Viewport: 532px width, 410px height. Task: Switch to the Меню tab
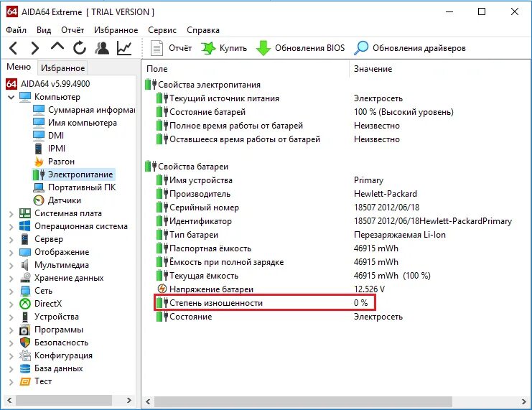tap(19, 67)
